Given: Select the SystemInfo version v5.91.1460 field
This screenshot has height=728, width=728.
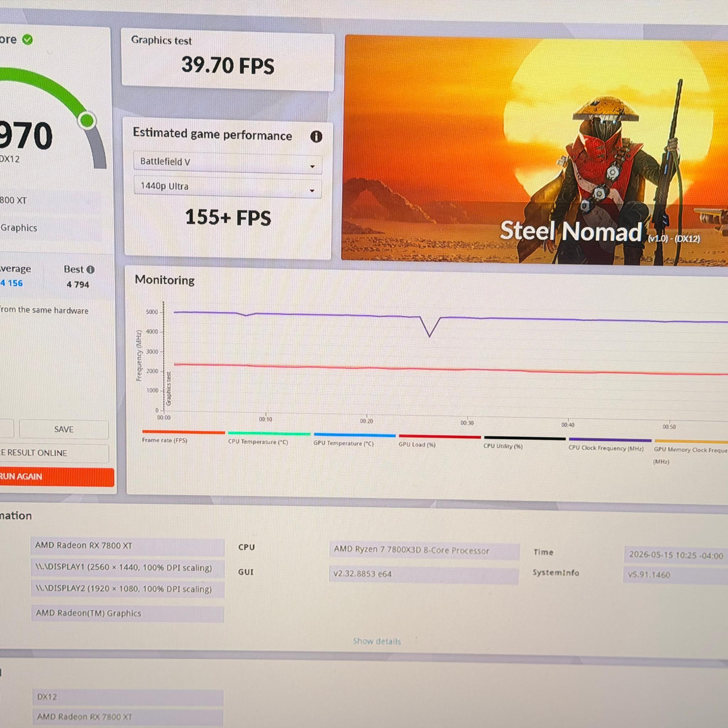Looking at the screenshot, I should click(x=676, y=575).
